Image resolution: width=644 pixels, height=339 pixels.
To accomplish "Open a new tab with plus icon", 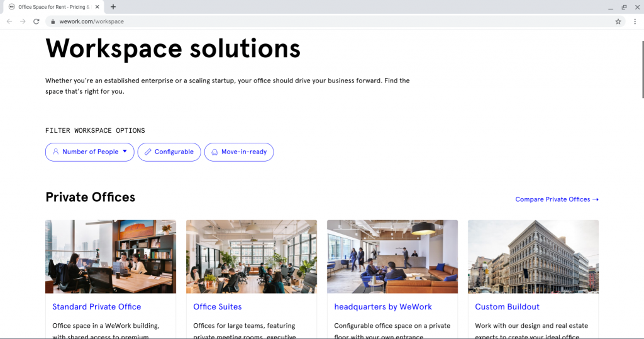I will (x=113, y=7).
